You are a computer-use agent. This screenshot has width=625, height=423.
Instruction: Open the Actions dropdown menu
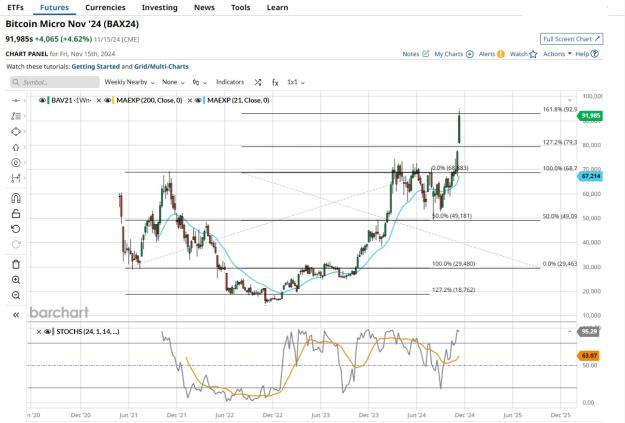click(557, 53)
